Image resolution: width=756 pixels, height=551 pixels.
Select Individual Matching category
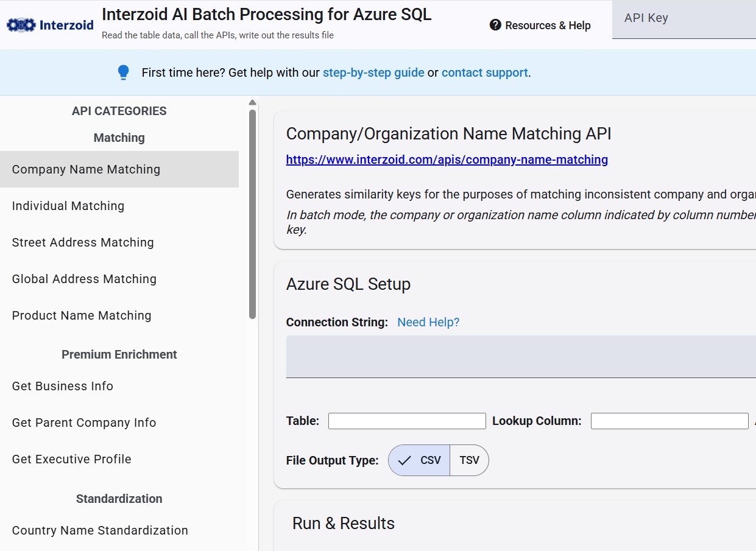[x=119, y=206]
